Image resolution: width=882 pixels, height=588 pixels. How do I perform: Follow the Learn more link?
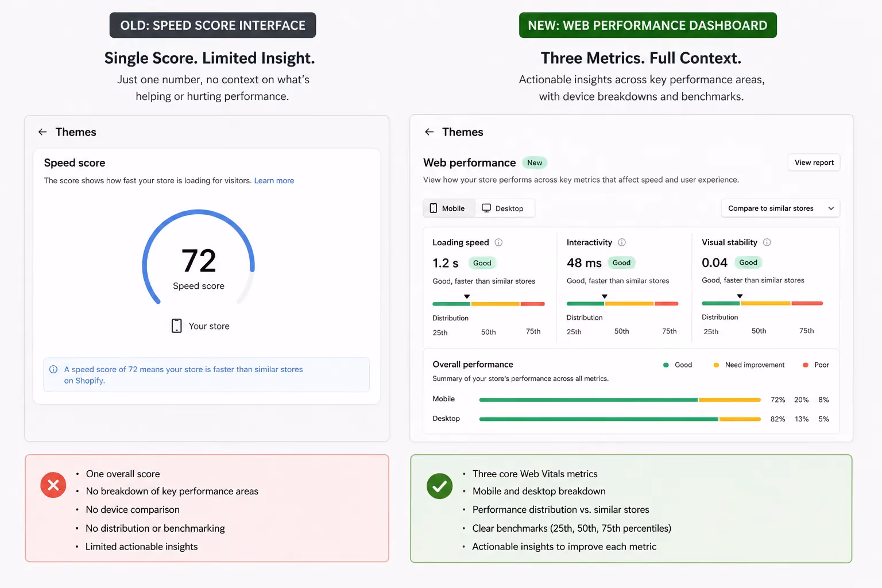[x=274, y=180]
